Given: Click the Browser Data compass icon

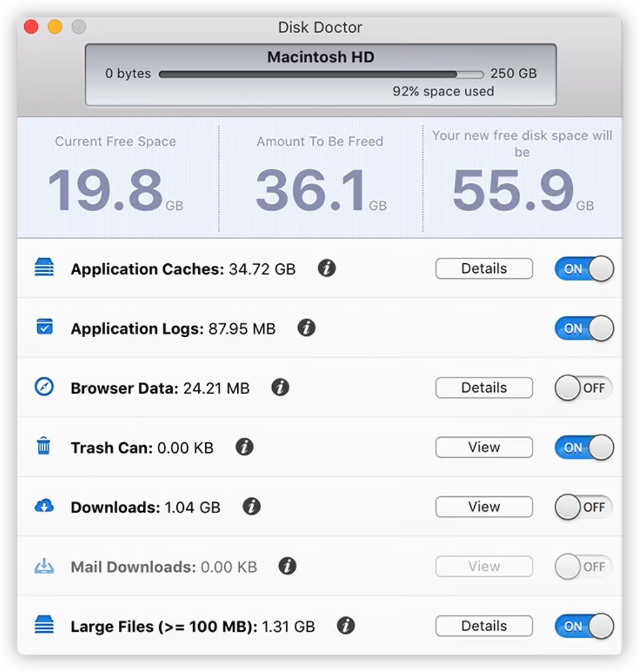Looking at the screenshot, I should (x=44, y=386).
